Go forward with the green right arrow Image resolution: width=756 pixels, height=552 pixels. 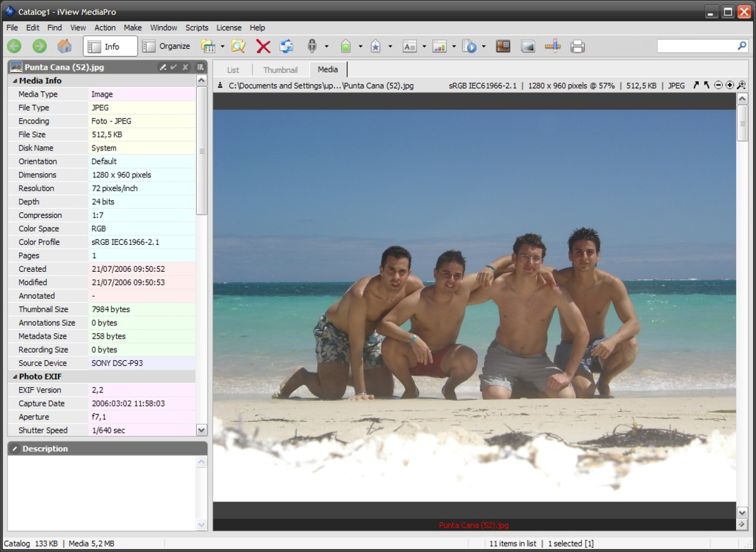pyautogui.click(x=39, y=46)
